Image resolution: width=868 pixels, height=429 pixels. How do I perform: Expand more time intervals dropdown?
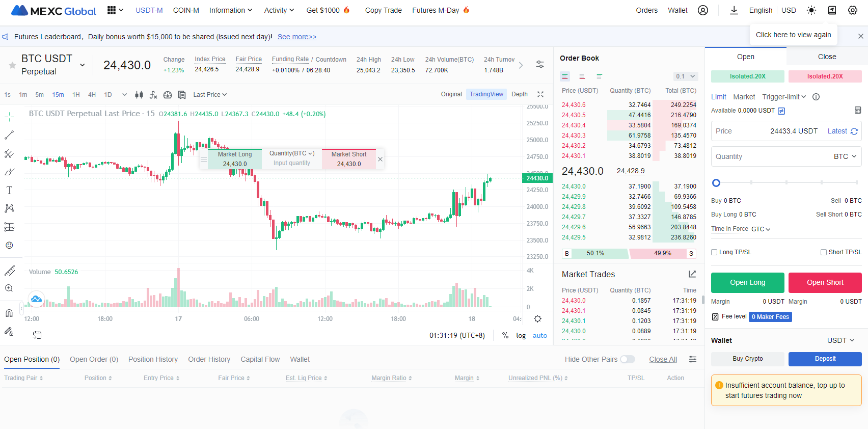pos(124,95)
